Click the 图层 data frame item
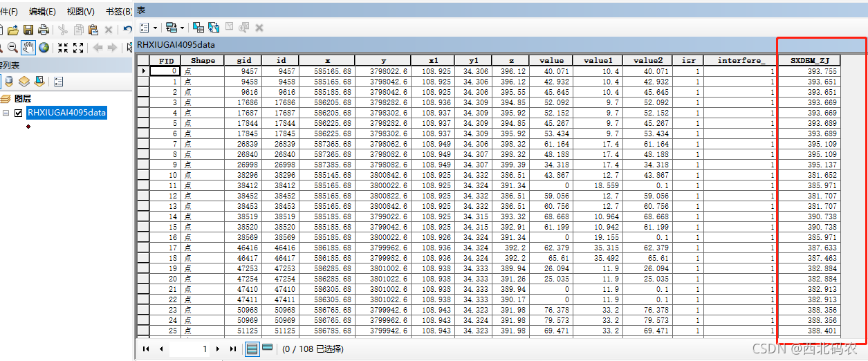Image resolution: width=868 pixels, height=361 pixels. tap(22, 99)
